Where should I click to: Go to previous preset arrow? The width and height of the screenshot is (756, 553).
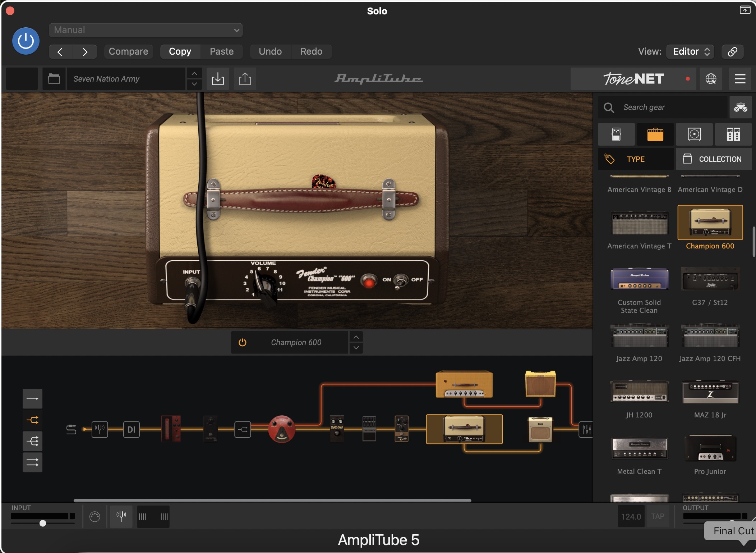pos(60,52)
